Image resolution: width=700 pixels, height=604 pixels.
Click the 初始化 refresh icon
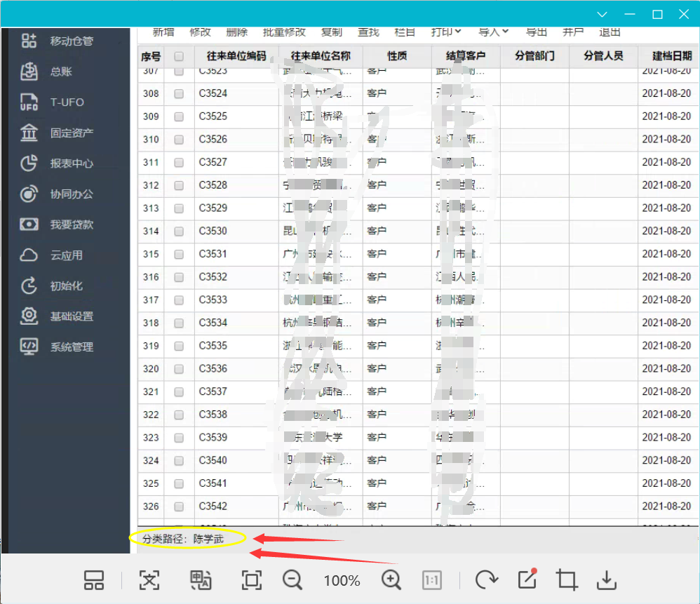(29, 286)
